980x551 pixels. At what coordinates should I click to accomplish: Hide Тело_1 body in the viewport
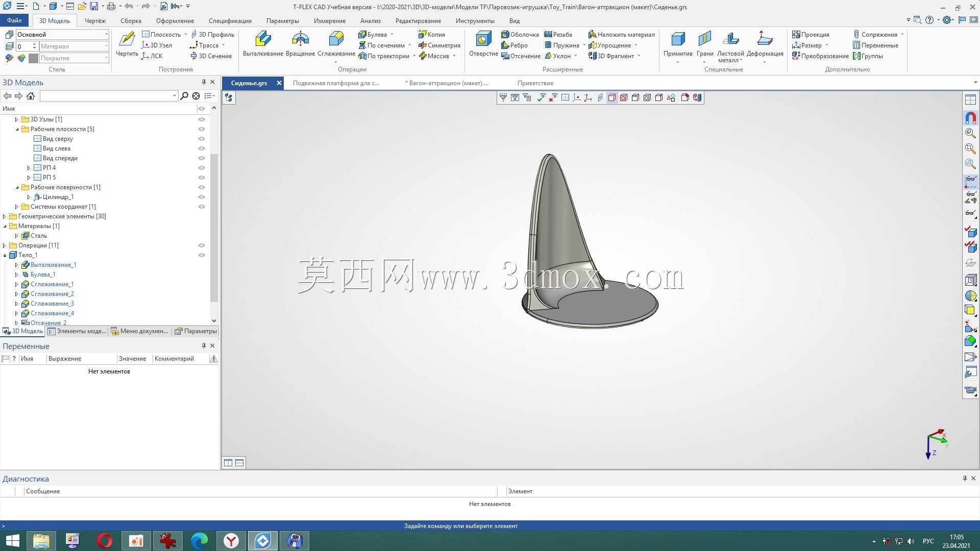click(202, 255)
